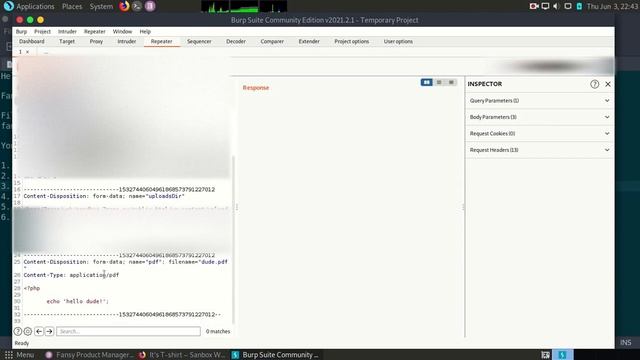The height and width of the screenshot is (360, 640).
Task: Click the system monitor graph applet
Action: pos(244,6)
